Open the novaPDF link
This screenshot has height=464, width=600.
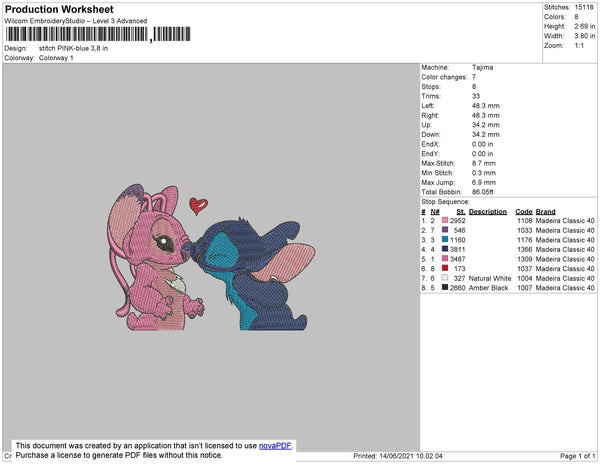pyautogui.click(x=275, y=446)
